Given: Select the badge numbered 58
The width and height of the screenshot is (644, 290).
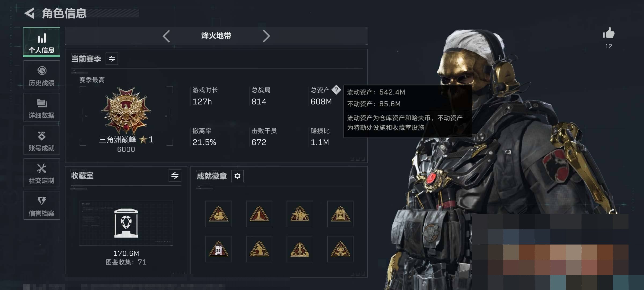Looking at the screenshot, I should pos(218,249).
